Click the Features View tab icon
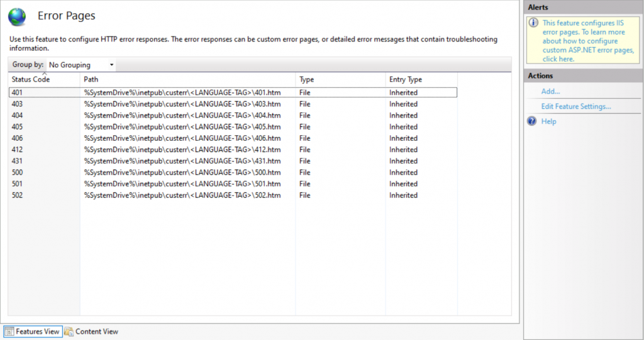644x340 pixels. pos(9,331)
